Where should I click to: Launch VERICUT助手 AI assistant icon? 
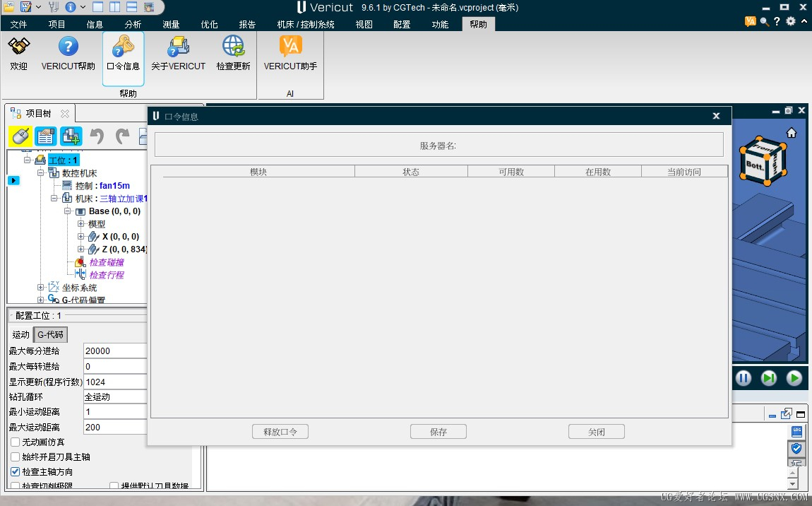pos(290,46)
